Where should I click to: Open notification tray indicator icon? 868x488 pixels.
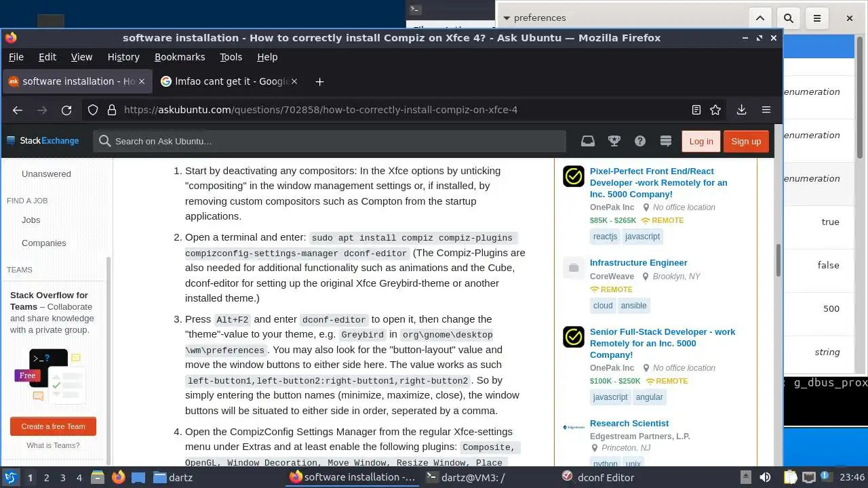point(827,477)
